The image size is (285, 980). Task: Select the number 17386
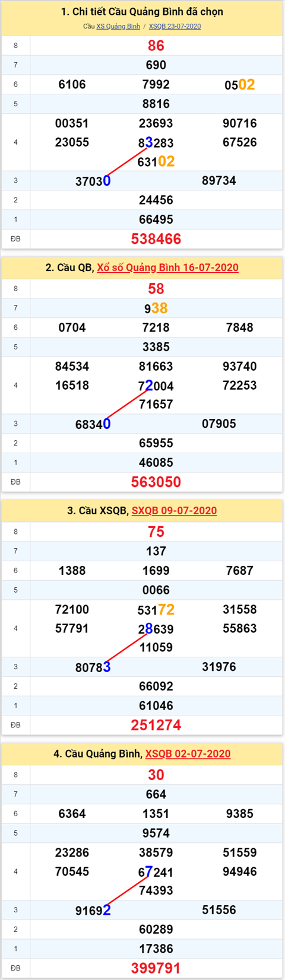pos(156,949)
